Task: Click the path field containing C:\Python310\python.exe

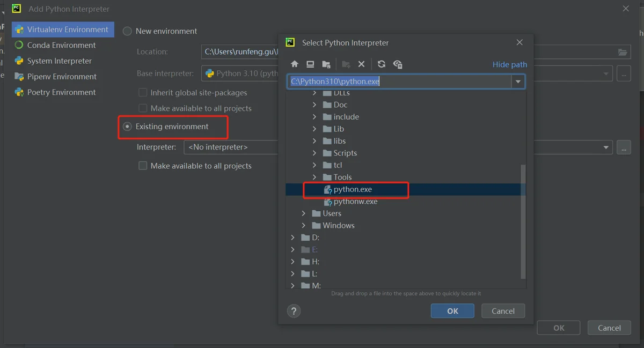Action: (x=399, y=82)
